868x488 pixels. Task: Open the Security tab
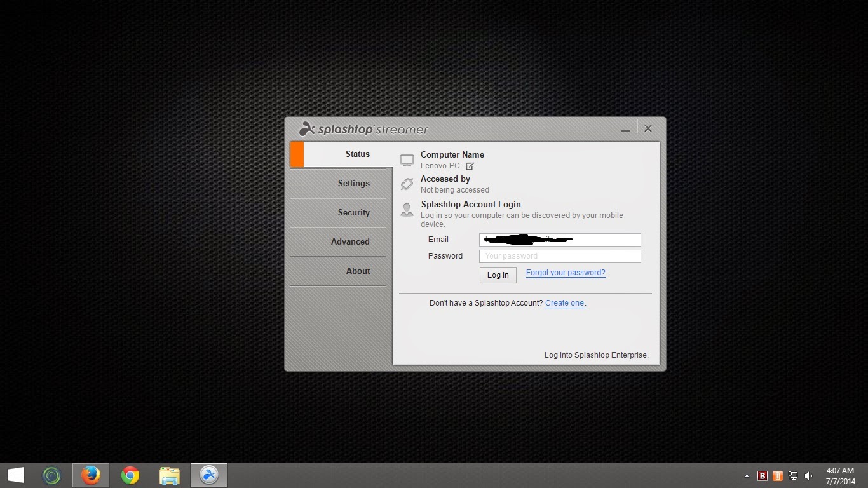pos(354,212)
